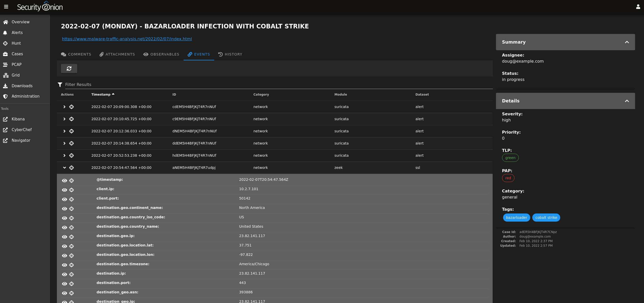
Task: Hunt on destination_geo.asn 393886
Action: click(72, 293)
